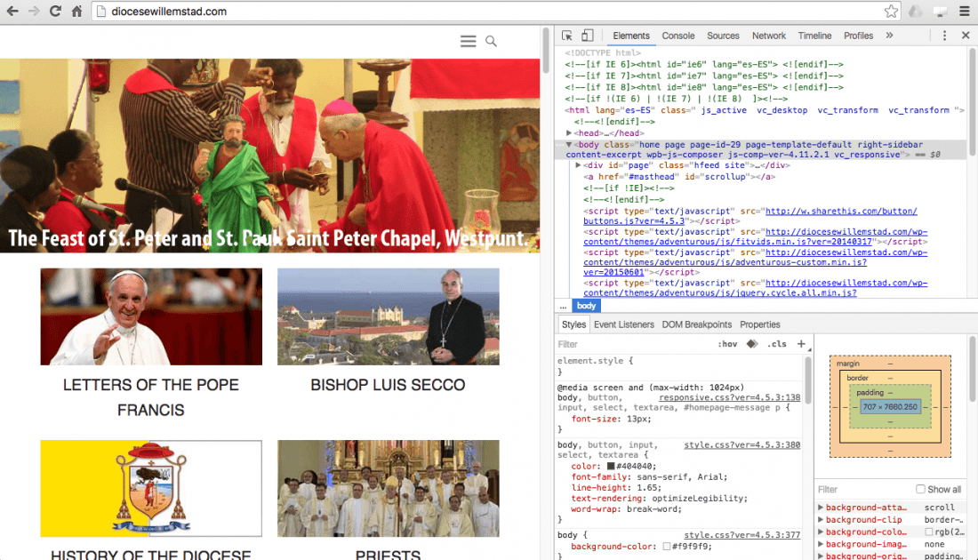
Task: Collapse the body element node
Action: click(x=569, y=145)
